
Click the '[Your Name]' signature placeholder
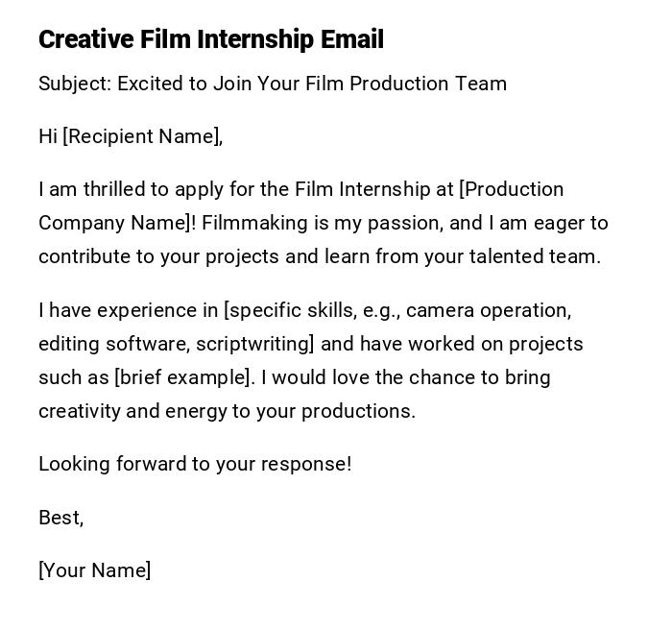click(94, 570)
